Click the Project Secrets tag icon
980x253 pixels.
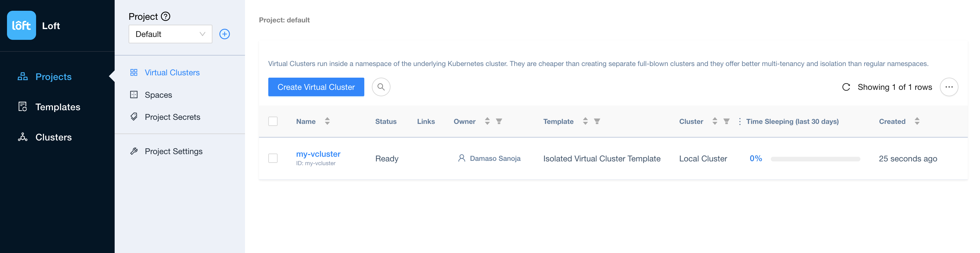(134, 117)
